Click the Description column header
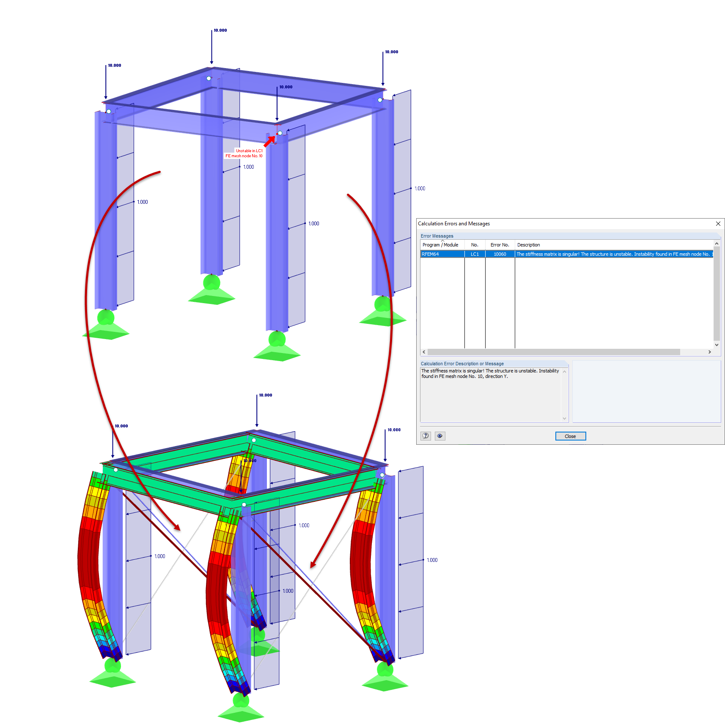The width and height of the screenshot is (725, 728). tap(614, 245)
